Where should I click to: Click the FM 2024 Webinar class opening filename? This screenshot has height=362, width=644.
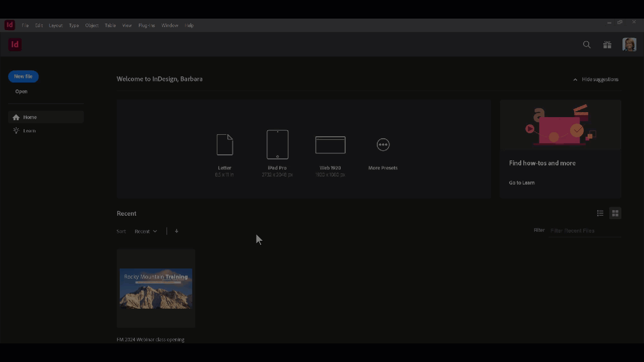point(150,339)
